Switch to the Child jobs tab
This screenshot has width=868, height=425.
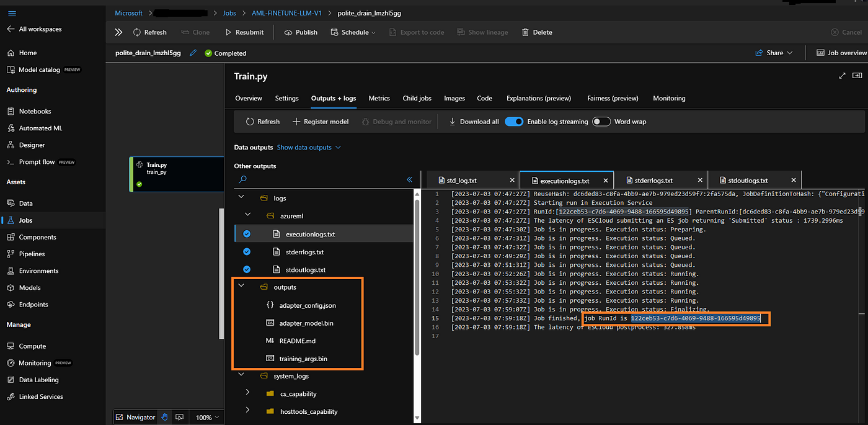pyautogui.click(x=417, y=98)
